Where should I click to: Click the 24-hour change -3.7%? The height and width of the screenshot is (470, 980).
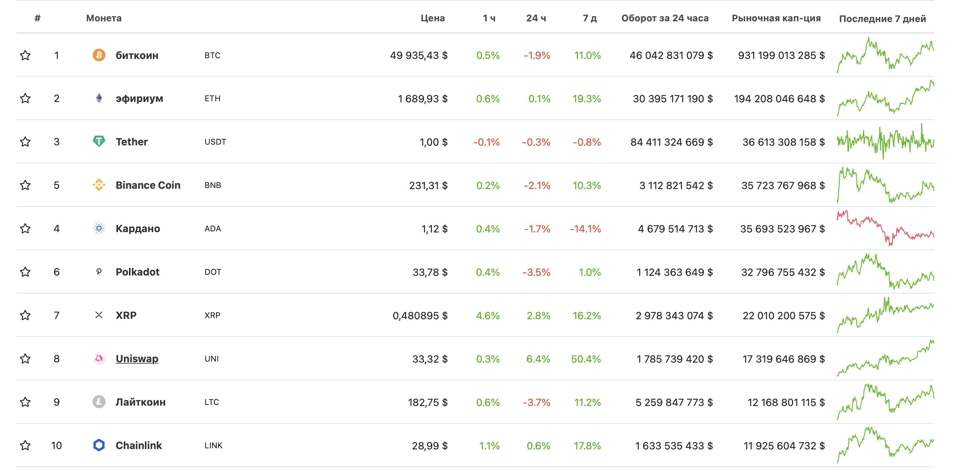coord(536,403)
